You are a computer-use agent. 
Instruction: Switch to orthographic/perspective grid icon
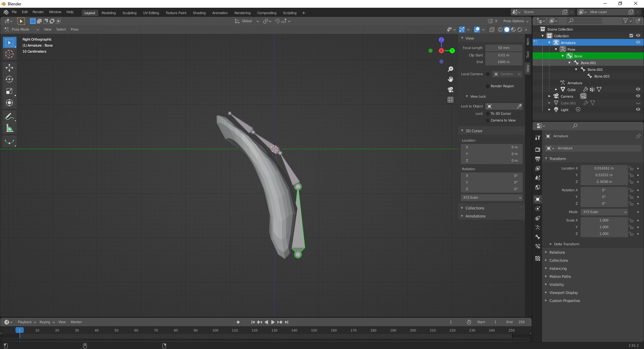[x=450, y=100]
